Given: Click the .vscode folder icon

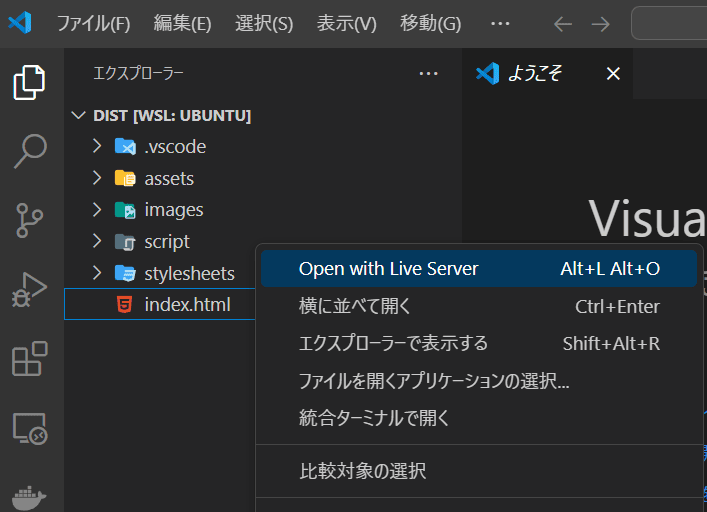Looking at the screenshot, I should tap(125, 146).
